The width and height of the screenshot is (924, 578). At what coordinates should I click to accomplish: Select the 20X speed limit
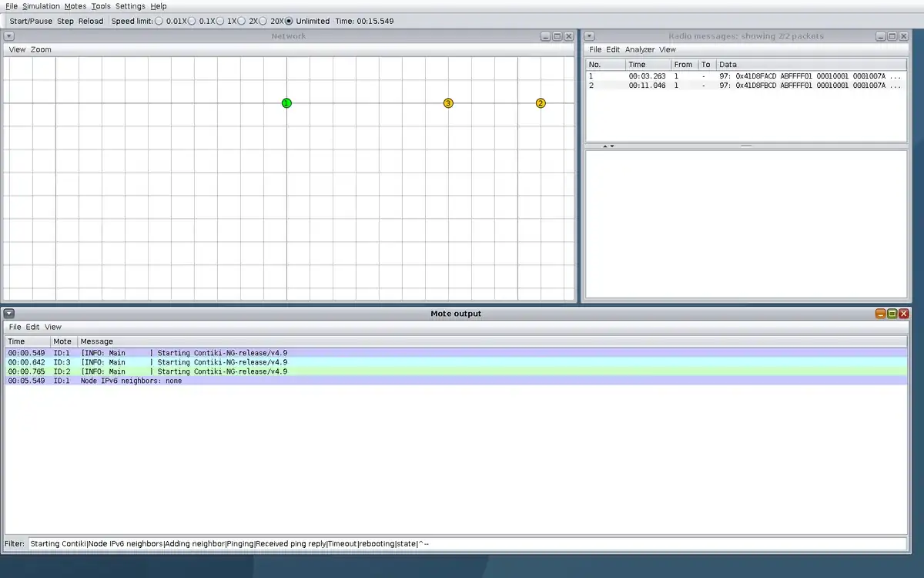(272, 21)
